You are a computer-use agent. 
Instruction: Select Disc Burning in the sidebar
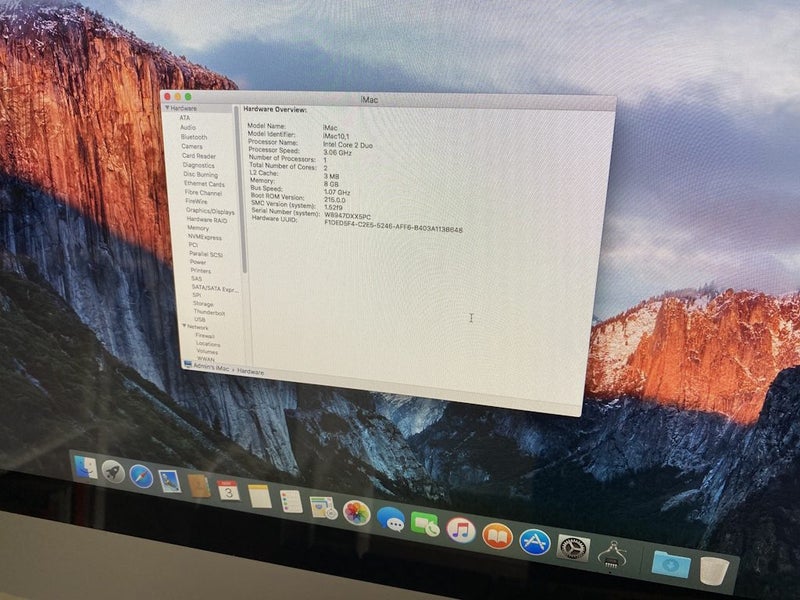(201, 174)
